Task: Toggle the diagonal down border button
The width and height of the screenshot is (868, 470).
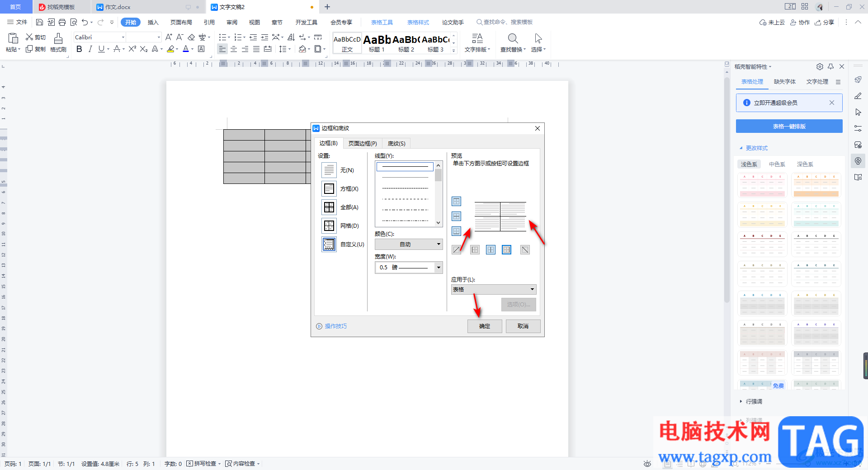Action: [x=525, y=249]
